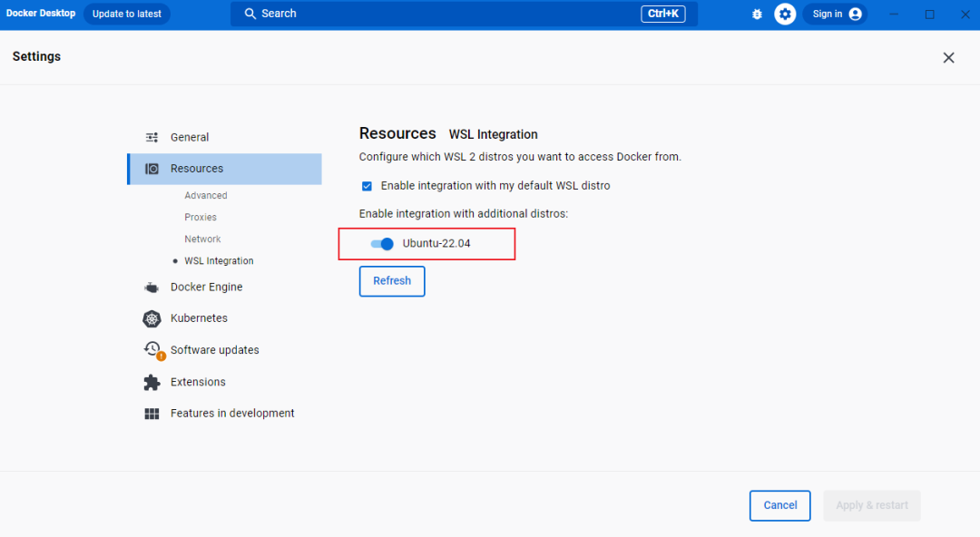Click Update to latest button
The height and width of the screenshot is (537, 980).
pyautogui.click(x=127, y=14)
